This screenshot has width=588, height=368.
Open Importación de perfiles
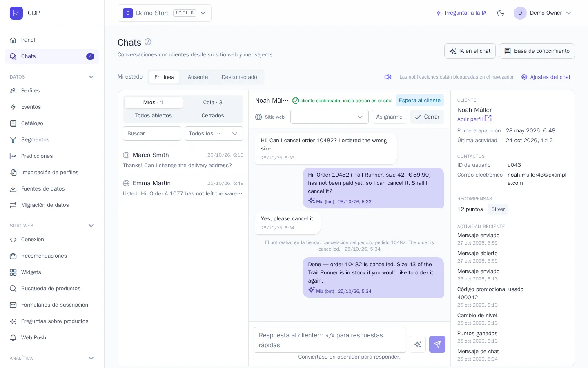coord(52,173)
